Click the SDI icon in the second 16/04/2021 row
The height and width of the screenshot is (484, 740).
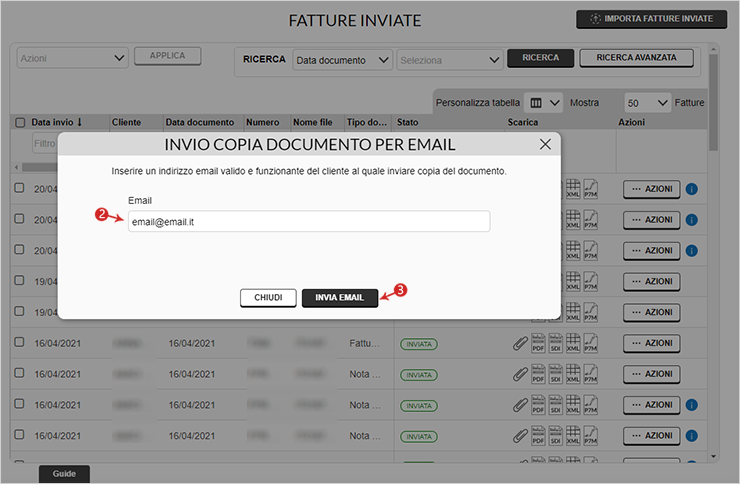pyautogui.click(x=555, y=374)
